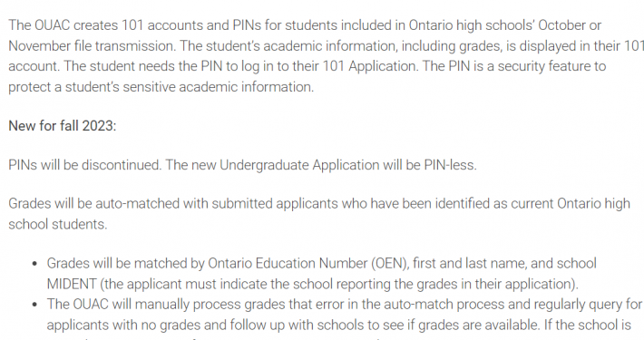The height and width of the screenshot is (340, 644).
Task: Select the word "October" in the first paragraph
Action: (x=561, y=25)
